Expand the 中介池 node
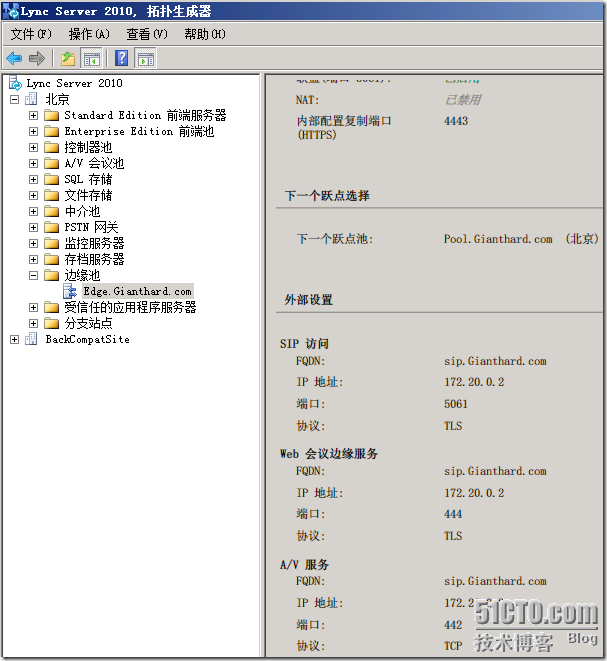This screenshot has width=607, height=661. 33,212
